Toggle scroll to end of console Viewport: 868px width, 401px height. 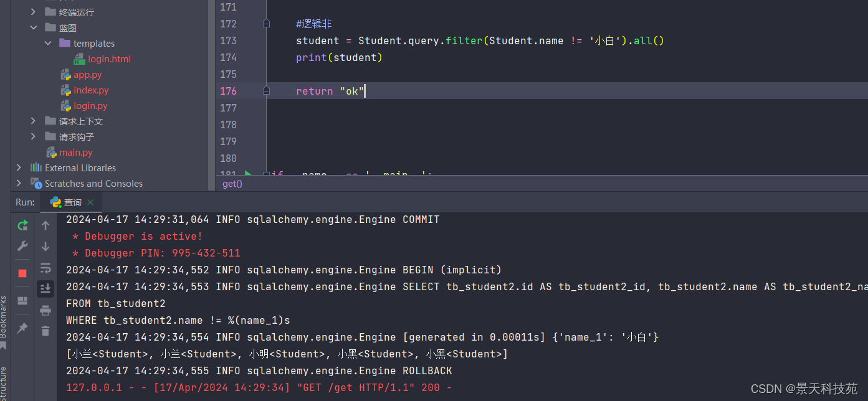[45, 288]
